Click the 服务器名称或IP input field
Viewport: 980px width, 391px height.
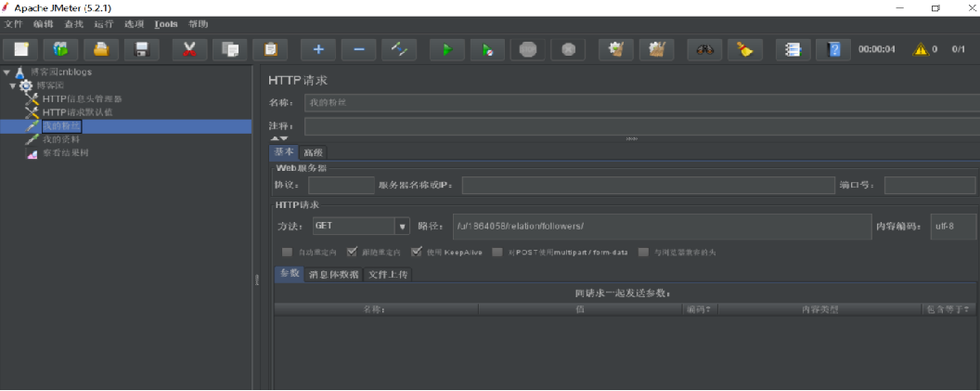648,185
